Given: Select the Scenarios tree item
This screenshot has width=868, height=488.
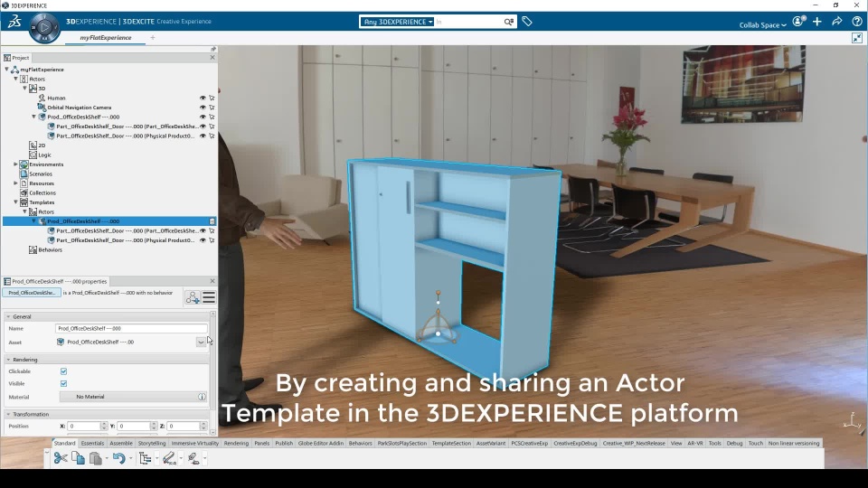Looking at the screenshot, I should pyautogui.click(x=41, y=174).
